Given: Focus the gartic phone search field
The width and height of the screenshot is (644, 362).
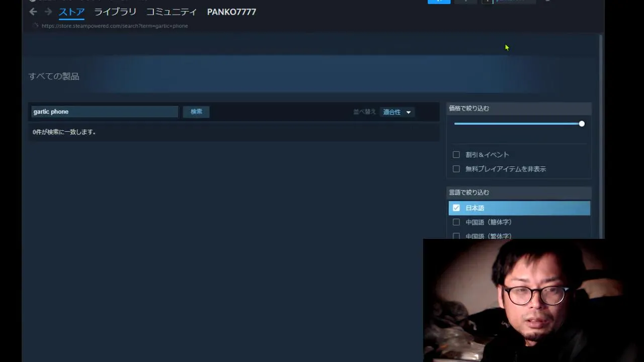Looking at the screenshot, I should tap(105, 112).
